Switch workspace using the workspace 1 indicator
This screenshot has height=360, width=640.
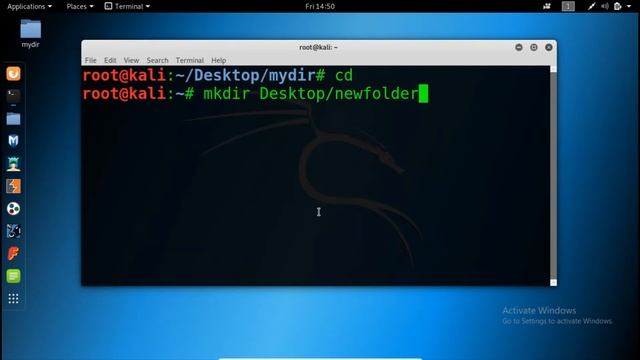click(568, 6)
